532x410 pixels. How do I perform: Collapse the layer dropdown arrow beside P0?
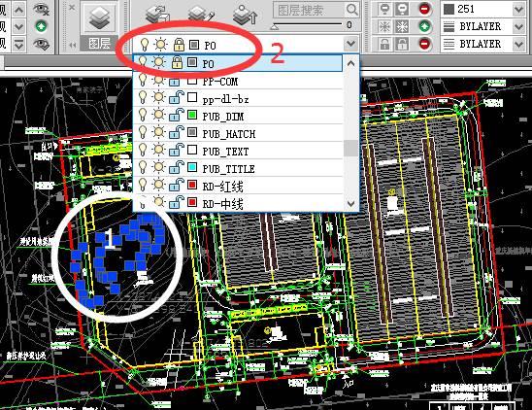click(350, 44)
